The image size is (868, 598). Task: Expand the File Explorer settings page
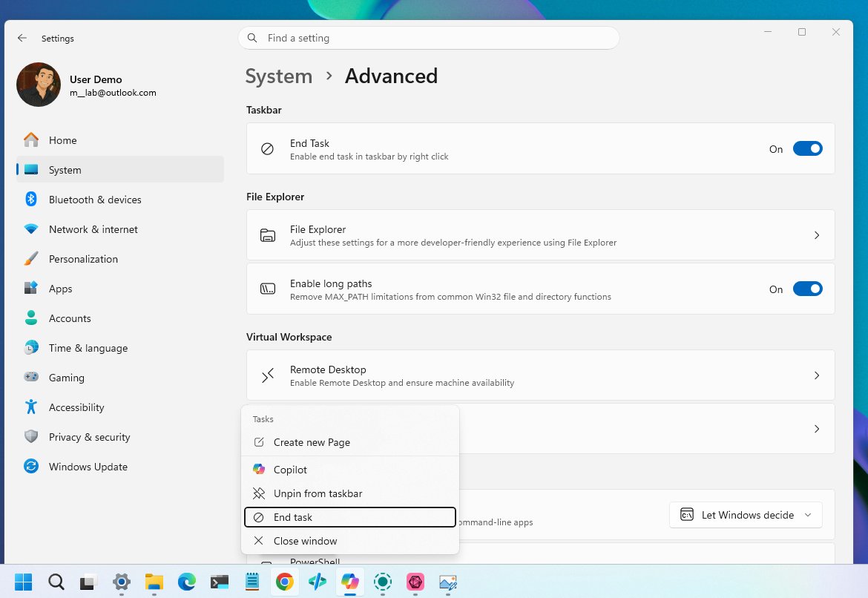[x=816, y=235]
